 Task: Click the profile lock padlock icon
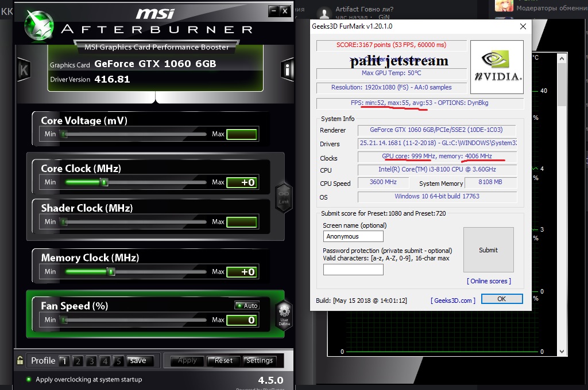[20, 360]
